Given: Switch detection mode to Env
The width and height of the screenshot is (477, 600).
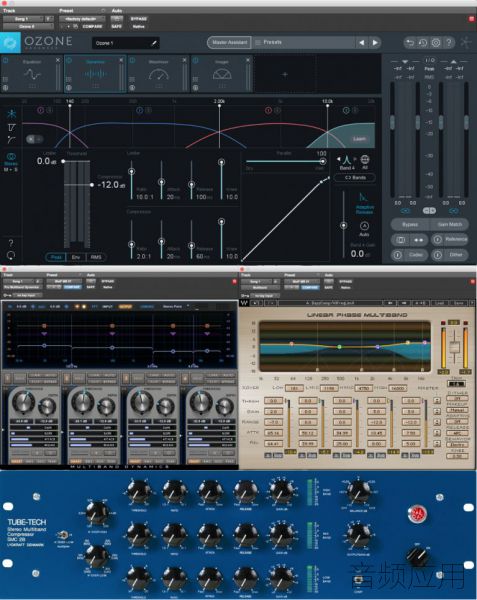Looking at the screenshot, I should (76, 257).
